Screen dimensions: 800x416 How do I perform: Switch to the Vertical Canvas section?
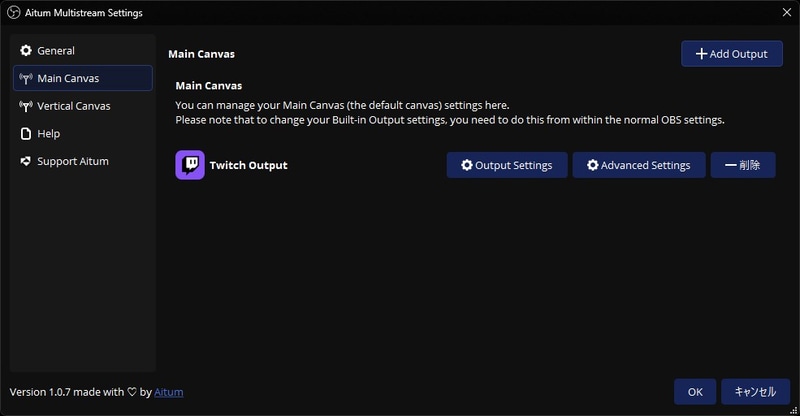(83, 106)
